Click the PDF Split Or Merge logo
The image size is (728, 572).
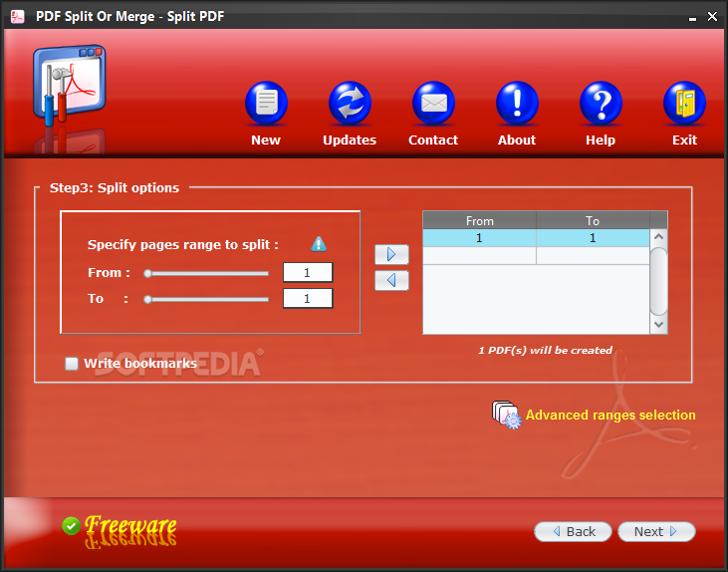[x=69, y=86]
